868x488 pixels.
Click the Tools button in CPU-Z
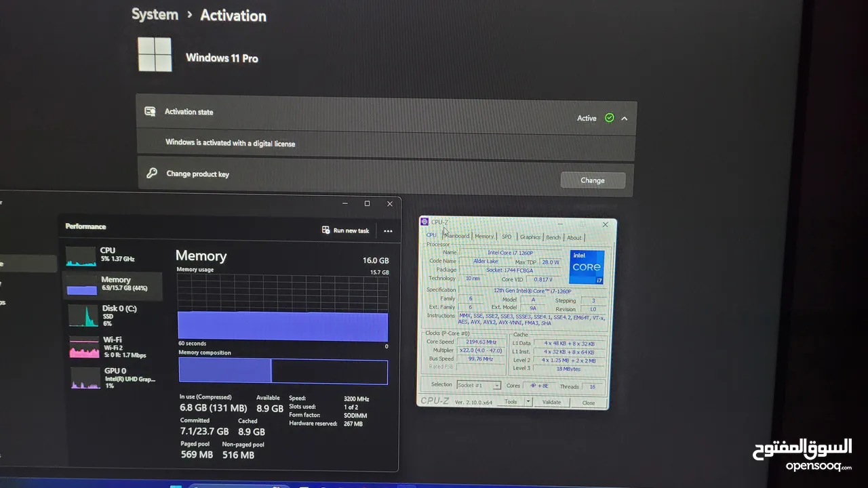click(511, 401)
